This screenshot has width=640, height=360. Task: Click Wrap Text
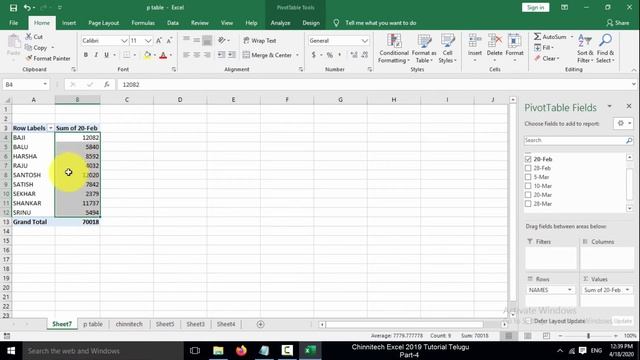(260, 40)
